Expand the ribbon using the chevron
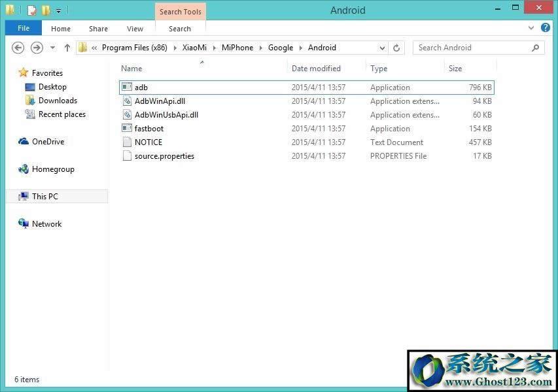 click(531, 29)
